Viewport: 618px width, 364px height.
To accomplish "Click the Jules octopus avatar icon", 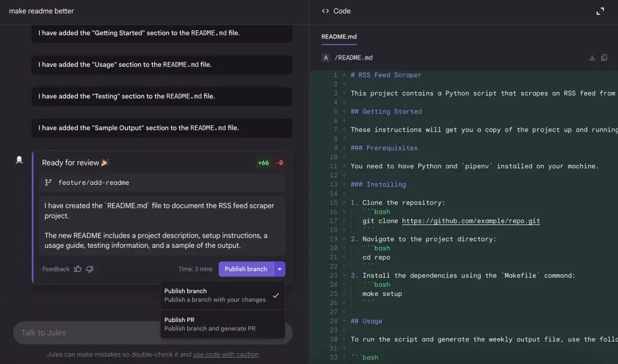I will point(19,160).
